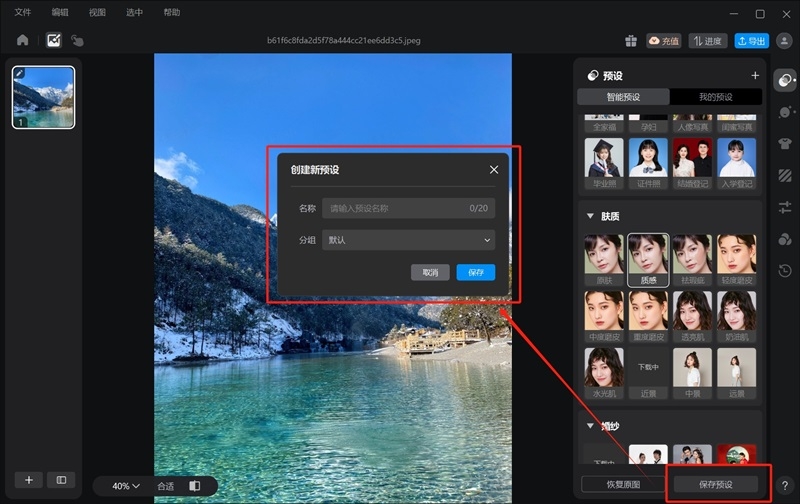Screen dimensions: 800x504
Task: Add a new preset with plus icon
Action: coord(755,75)
